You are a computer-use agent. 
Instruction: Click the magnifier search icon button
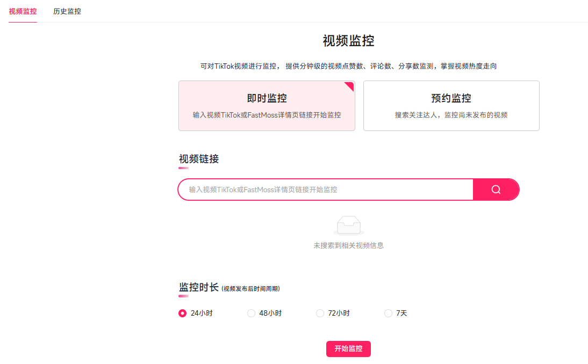[496, 190]
